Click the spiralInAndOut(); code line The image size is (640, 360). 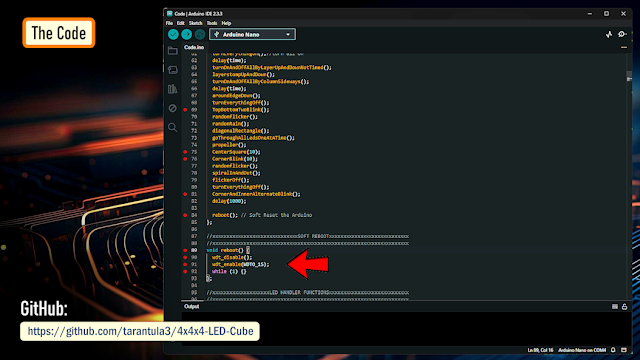tap(236, 173)
